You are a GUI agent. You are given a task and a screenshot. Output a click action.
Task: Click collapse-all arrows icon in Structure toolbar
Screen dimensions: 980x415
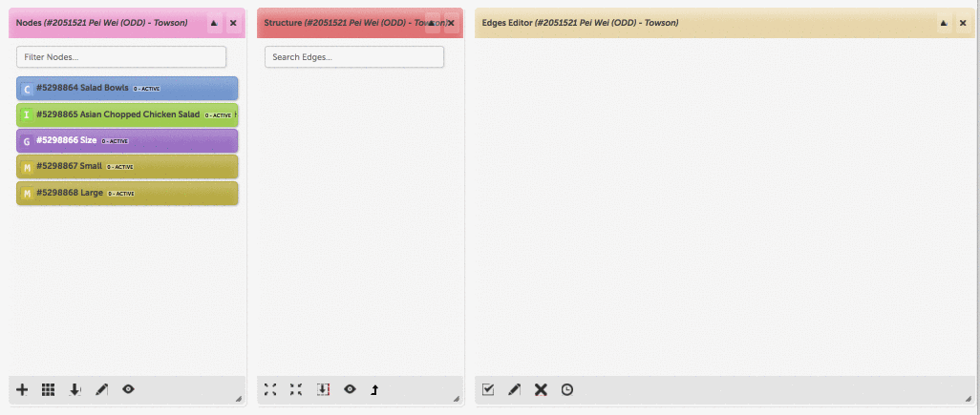[296, 390]
